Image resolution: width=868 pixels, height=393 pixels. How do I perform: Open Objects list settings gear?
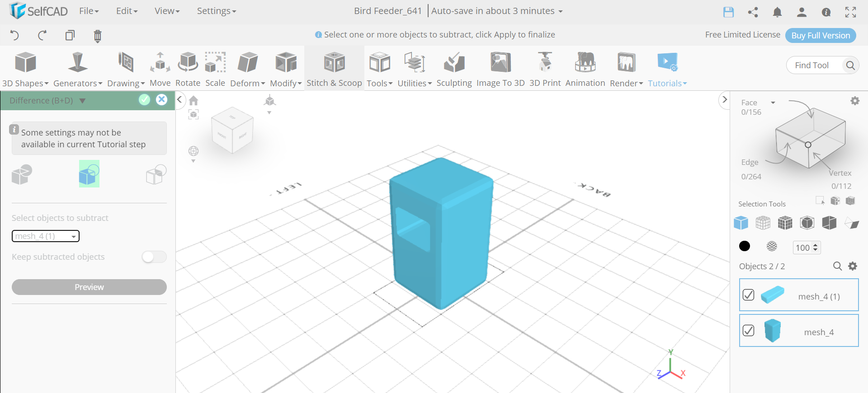pos(853,266)
